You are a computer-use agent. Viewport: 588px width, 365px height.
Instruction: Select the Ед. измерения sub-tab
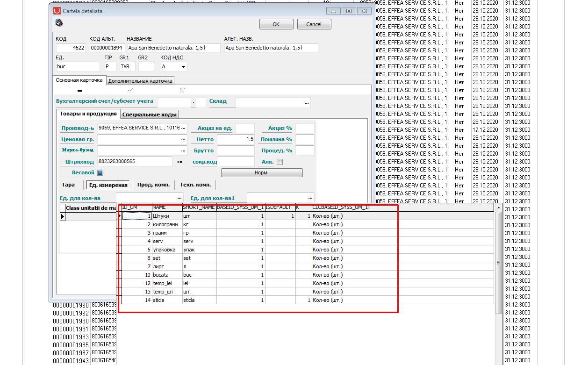pyautogui.click(x=108, y=185)
